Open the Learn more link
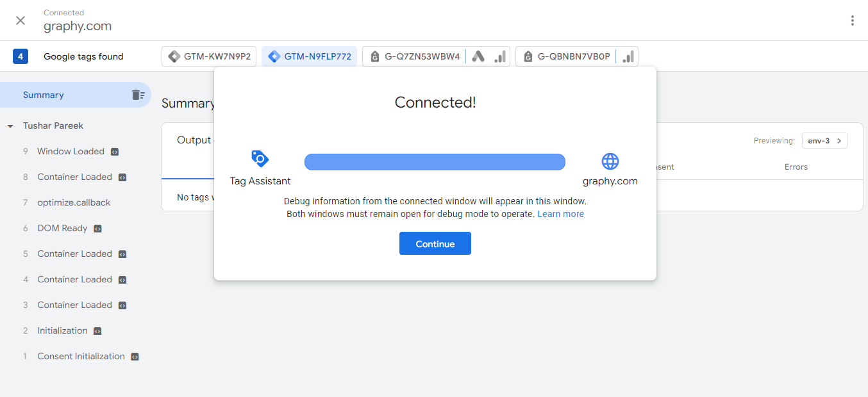The width and height of the screenshot is (868, 397). (x=560, y=214)
